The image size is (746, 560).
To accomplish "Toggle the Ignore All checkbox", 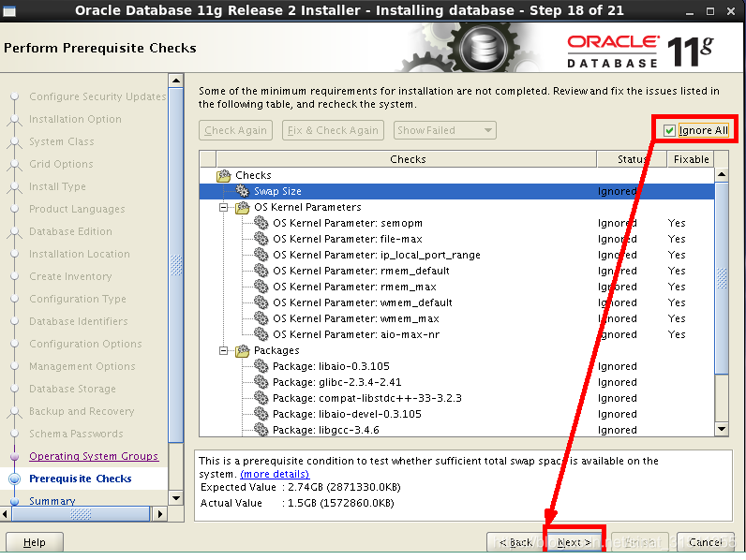I will click(x=669, y=130).
